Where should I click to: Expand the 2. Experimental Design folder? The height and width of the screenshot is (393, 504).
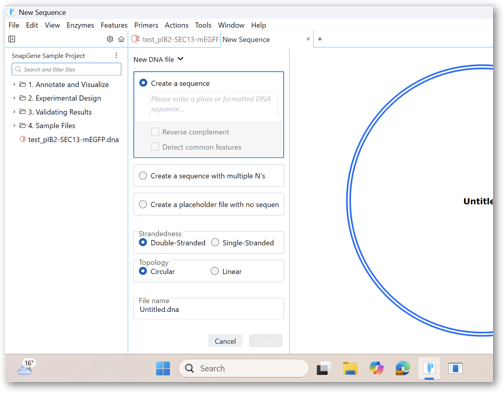14,98
